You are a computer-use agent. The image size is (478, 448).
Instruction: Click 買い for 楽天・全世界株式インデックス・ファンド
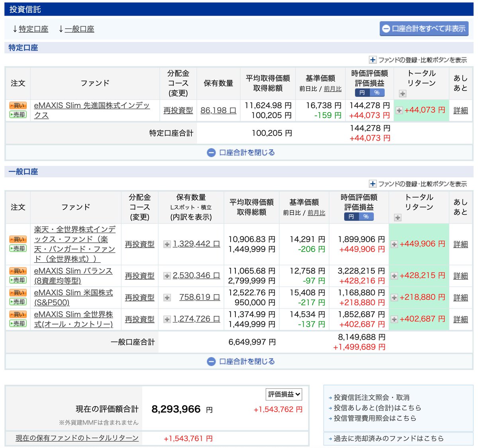click(x=18, y=240)
